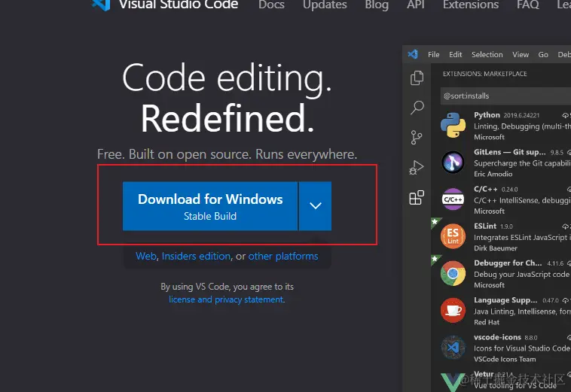Open the Blog navigation link
Viewport: 571px width, 392px height.
tap(377, 5)
